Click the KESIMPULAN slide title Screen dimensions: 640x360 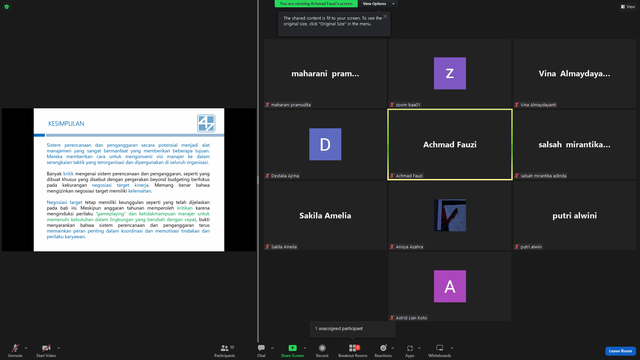click(x=66, y=124)
